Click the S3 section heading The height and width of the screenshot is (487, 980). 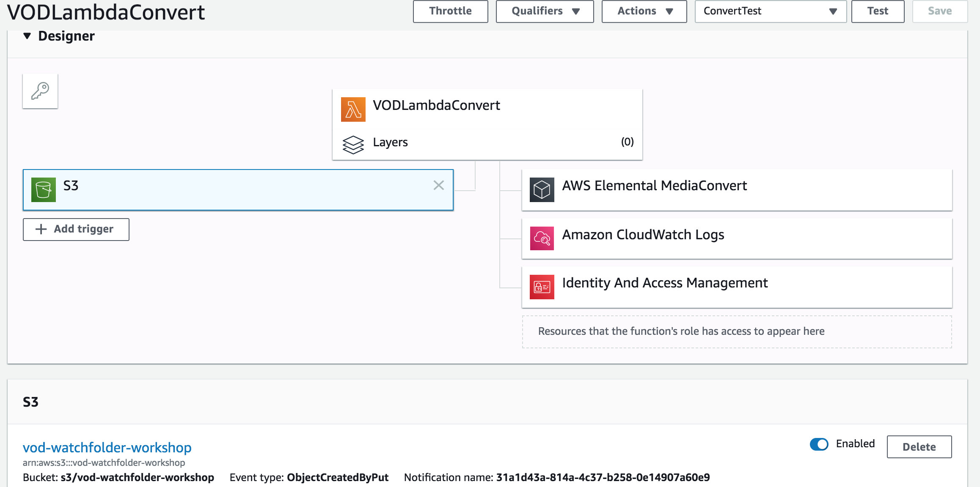pyautogui.click(x=30, y=402)
